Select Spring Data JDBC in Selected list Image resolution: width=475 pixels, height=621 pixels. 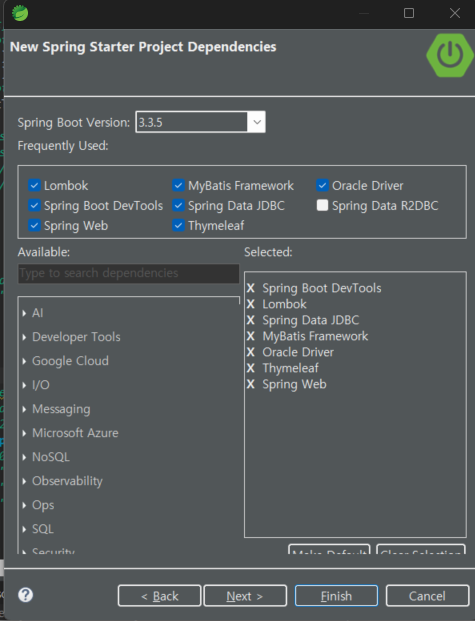click(x=311, y=320)
